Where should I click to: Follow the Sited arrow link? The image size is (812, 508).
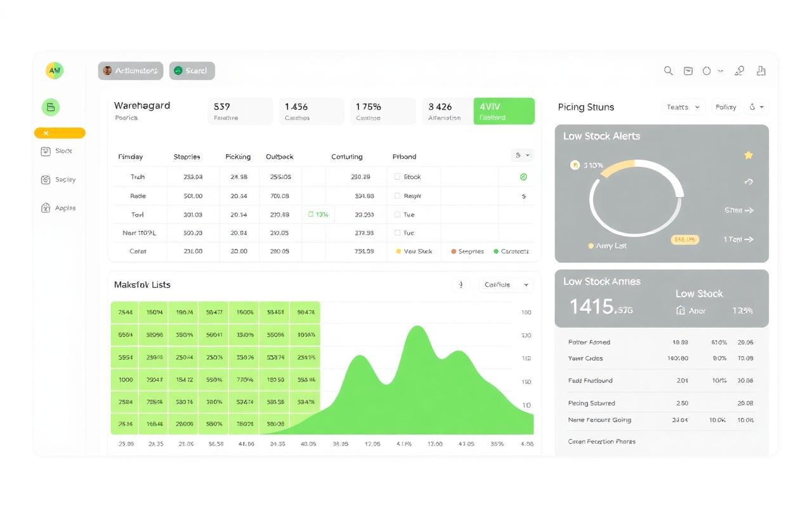[x=739, y=210]
